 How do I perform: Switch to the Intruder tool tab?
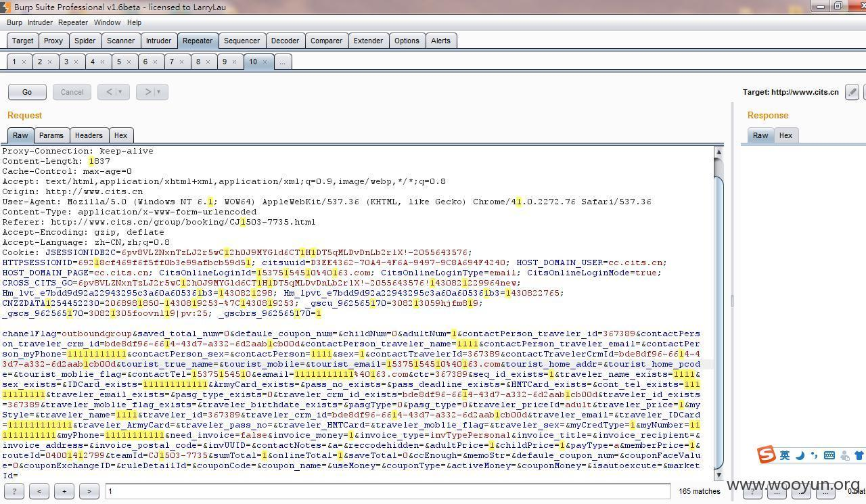158,41
